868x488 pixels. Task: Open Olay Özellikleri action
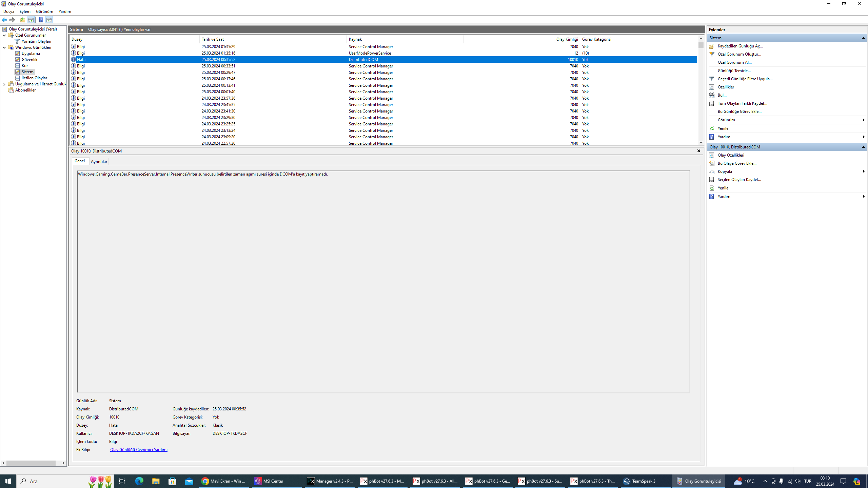(731, 155)
